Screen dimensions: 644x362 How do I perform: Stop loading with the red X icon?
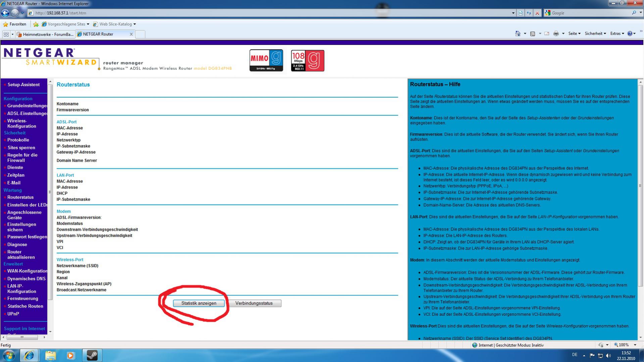click(x=537, y=13)
